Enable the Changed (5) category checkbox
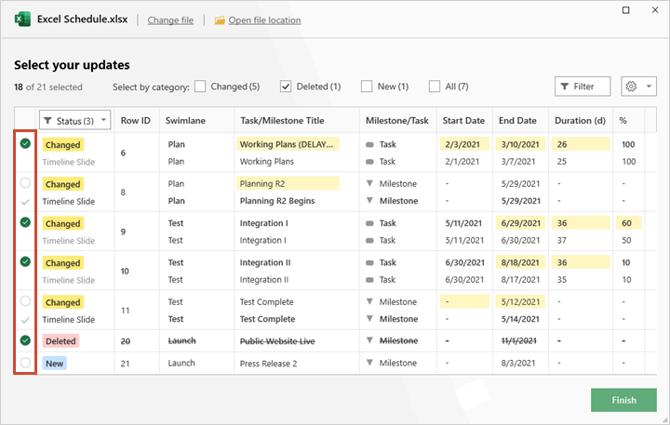670x425 pixels. (201, 87)
